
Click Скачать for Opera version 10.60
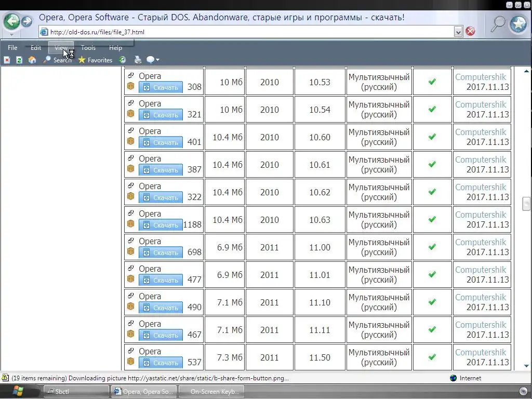(161, 142)
